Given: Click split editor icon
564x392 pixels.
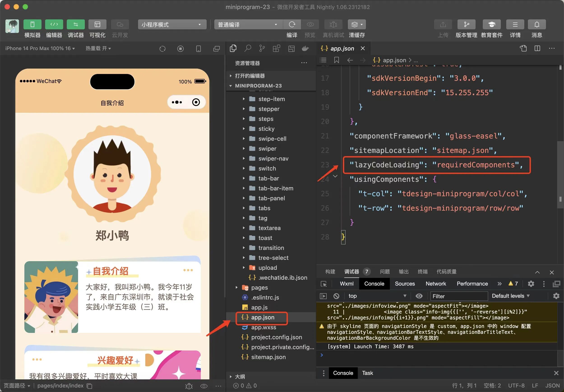Looking at the screenshot, I should tap(537, 48).
